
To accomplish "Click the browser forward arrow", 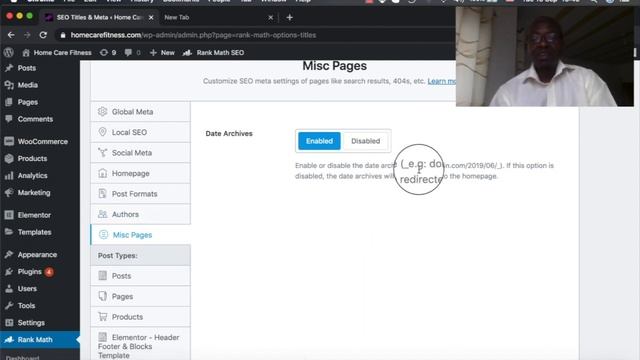I will 27,35.
